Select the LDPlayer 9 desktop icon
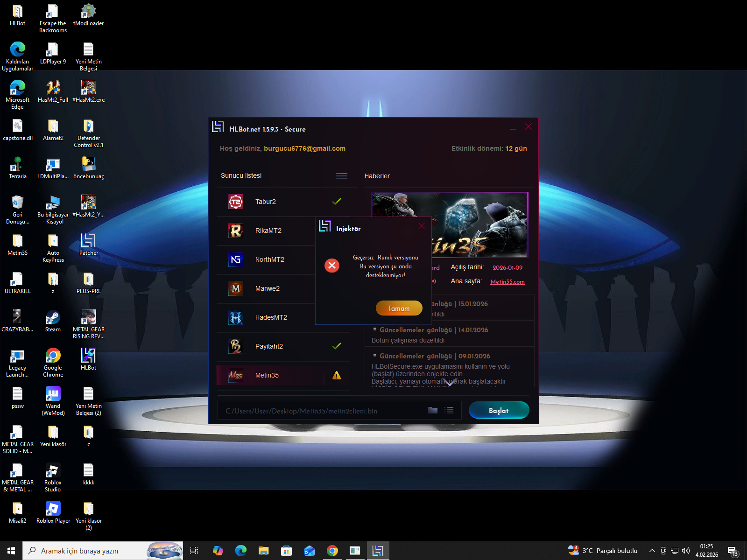 pos(53,53)
